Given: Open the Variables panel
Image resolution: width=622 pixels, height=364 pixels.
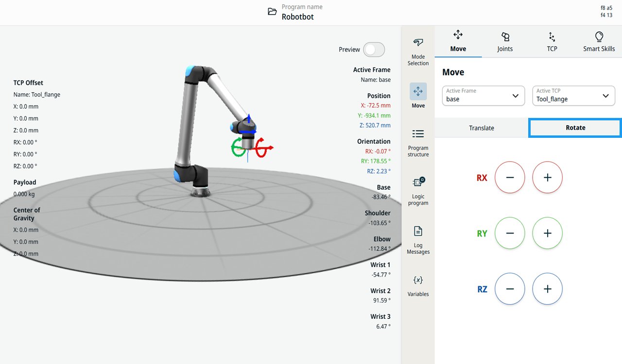Looking at the screenshot, I should 418,286.
